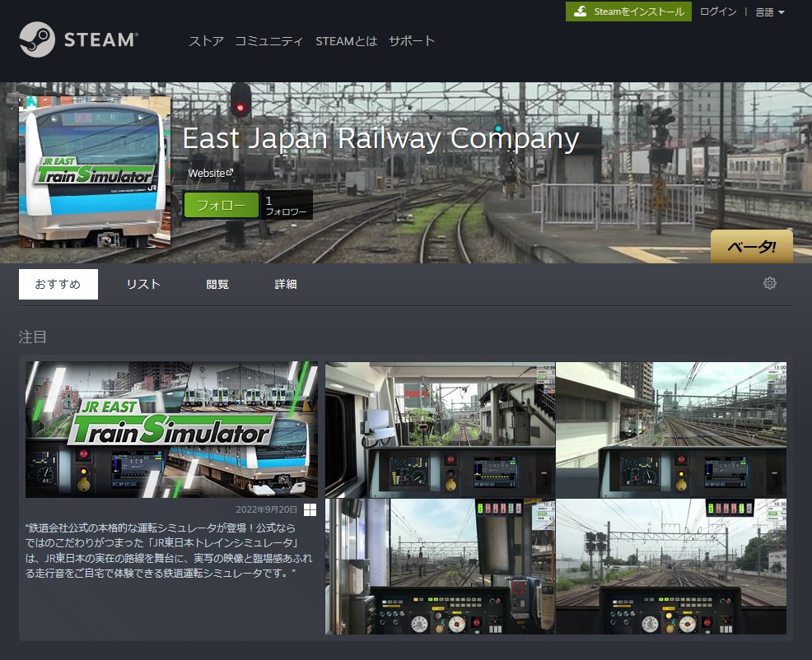The height and width of the screenshot is (660, 812).
Task: Switch to the リスト tab
Action: (143, 284)
